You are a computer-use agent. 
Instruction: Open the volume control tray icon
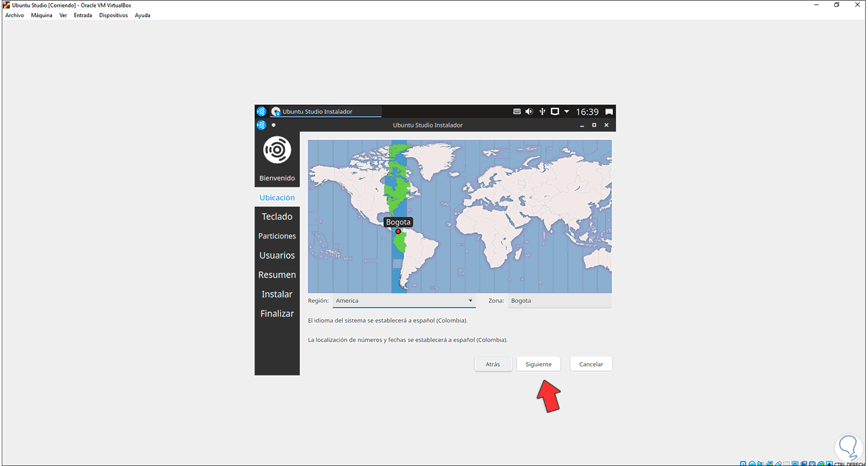click(529, 112)
